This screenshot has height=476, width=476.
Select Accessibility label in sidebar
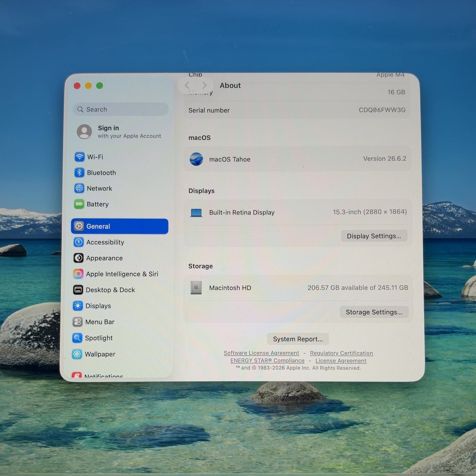click(x=105, y=242)
